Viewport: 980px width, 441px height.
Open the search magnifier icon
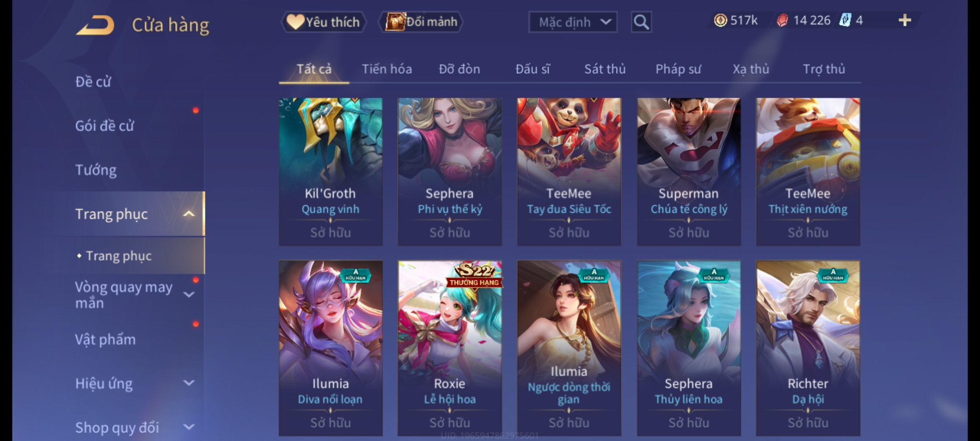coord(641,22)
